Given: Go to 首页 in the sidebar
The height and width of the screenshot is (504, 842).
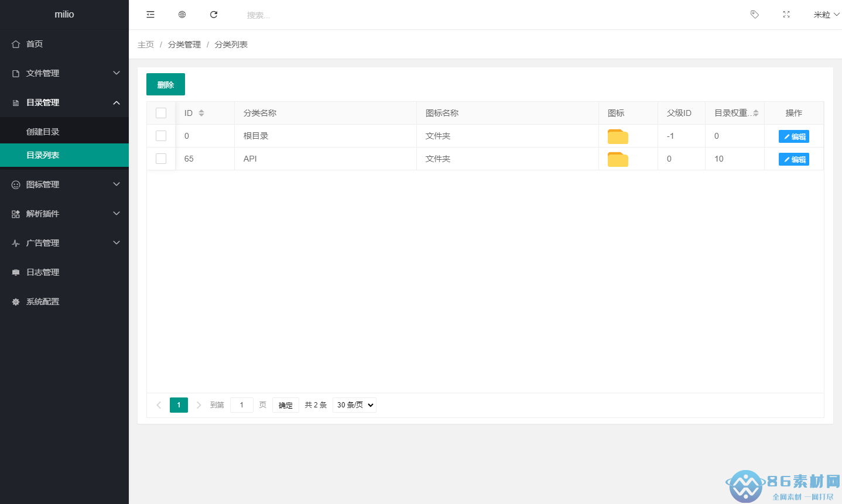Looking at the screenshot, I should (35, 44).
